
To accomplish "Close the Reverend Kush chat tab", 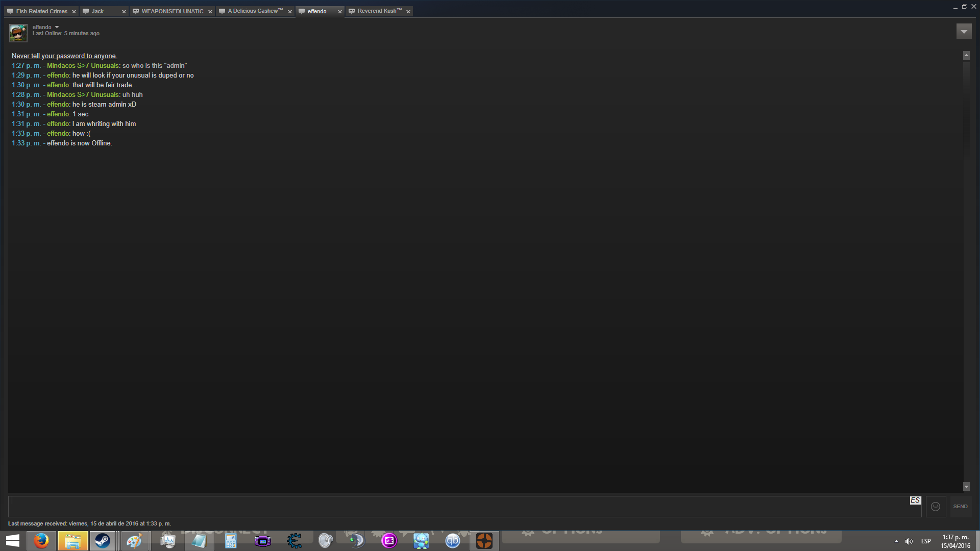I will pos(408,12).
